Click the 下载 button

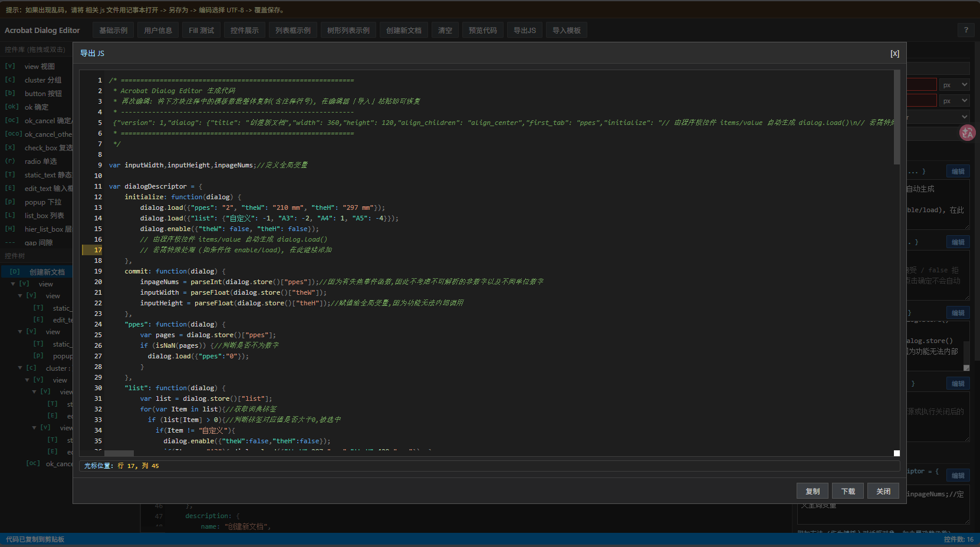848,491
